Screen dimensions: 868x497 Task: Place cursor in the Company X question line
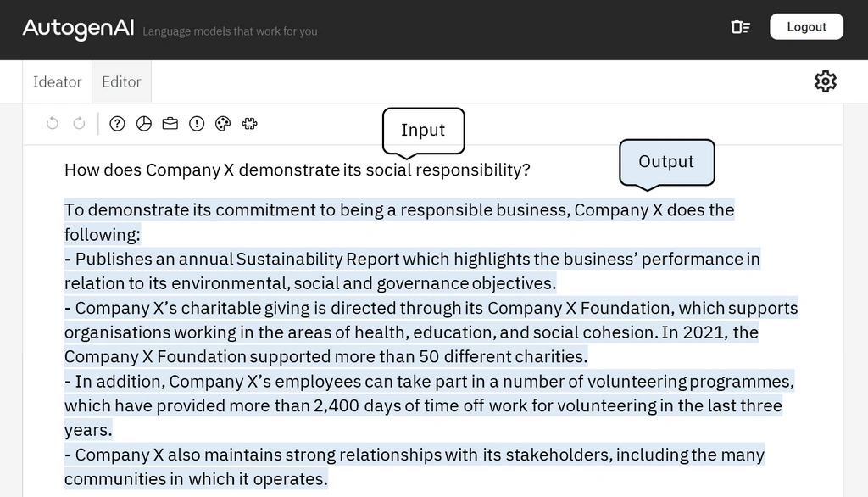pos(298,170)
